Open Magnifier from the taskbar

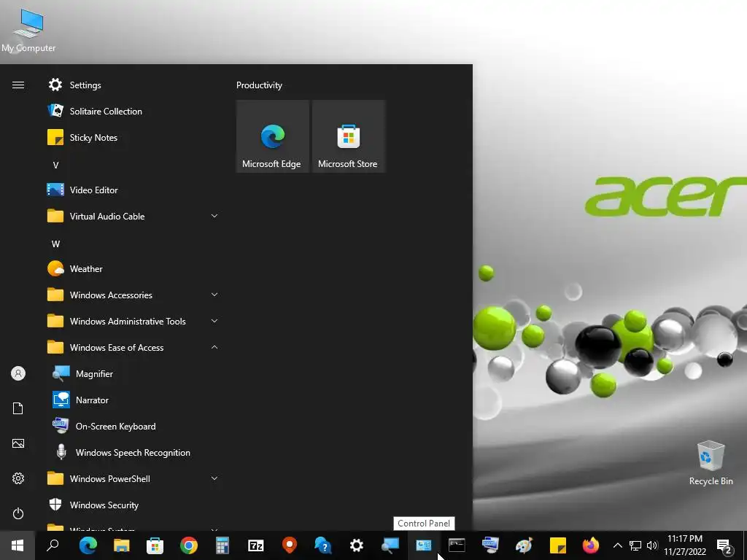point(390,545)
